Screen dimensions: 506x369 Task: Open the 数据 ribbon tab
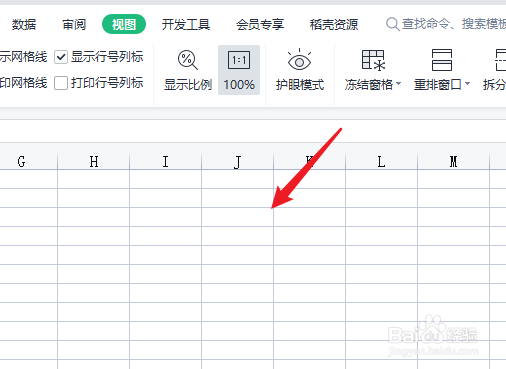pos(24,24)
